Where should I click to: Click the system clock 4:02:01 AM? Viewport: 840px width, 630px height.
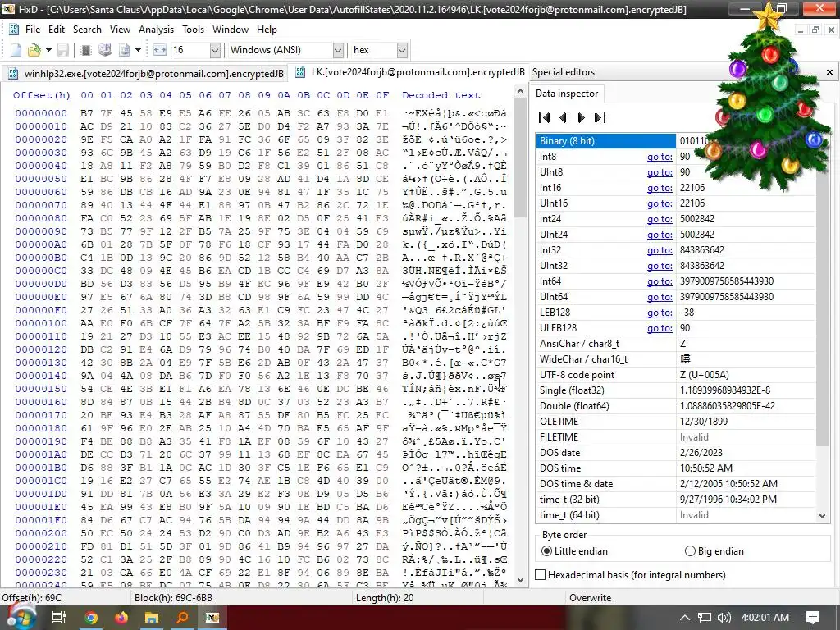tap(765, 618)
